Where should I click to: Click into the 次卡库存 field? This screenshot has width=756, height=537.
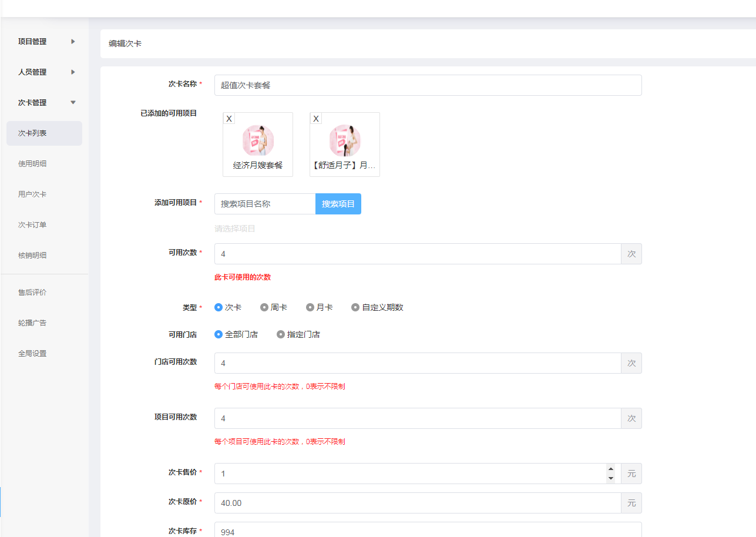point(428,530)
